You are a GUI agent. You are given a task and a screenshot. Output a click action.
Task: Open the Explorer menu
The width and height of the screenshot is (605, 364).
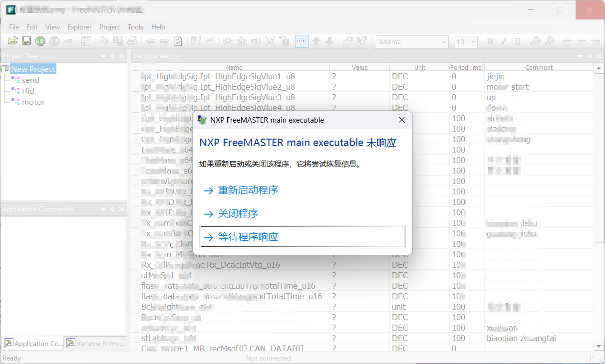(x=80, y=27)
